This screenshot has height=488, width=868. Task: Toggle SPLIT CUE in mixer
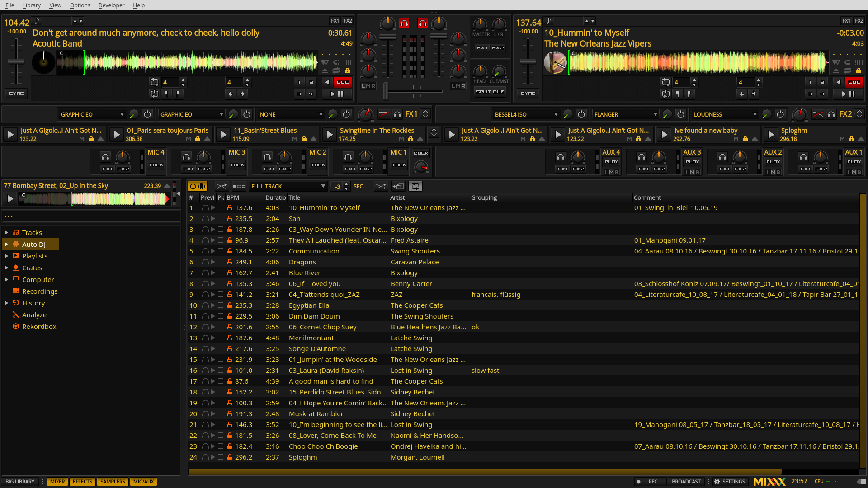pyautogui.click(x=490, y=92)
